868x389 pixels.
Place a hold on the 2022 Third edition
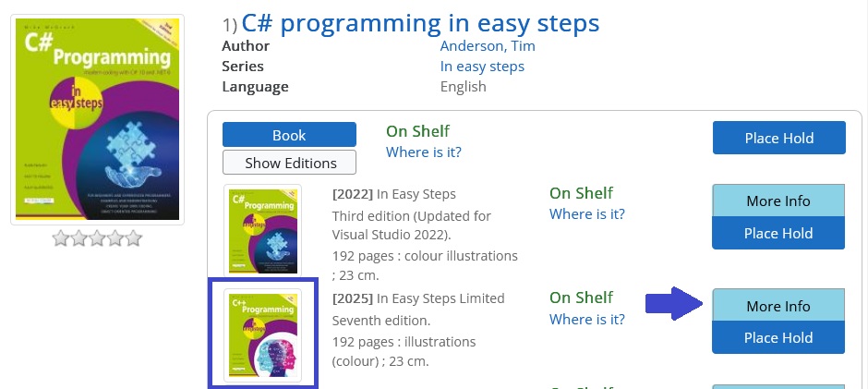click(x=778, y=233)
